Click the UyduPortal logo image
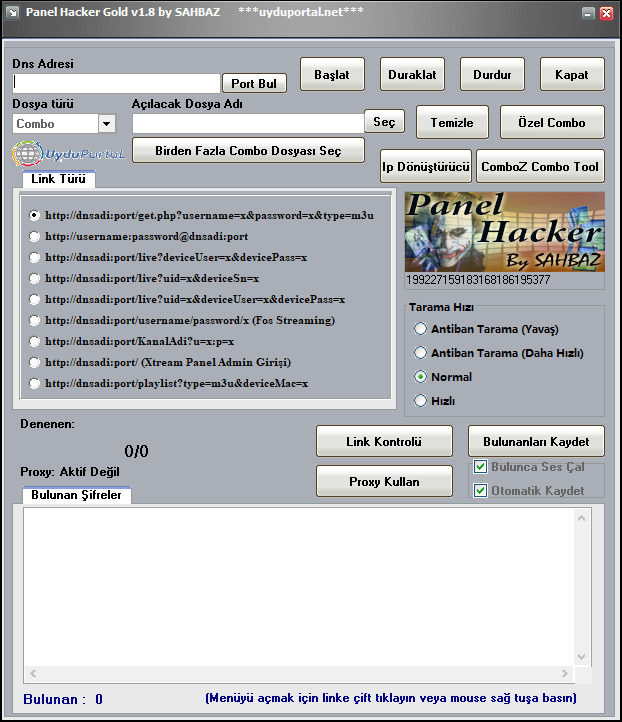622x722 pixels. pos(67,153)
